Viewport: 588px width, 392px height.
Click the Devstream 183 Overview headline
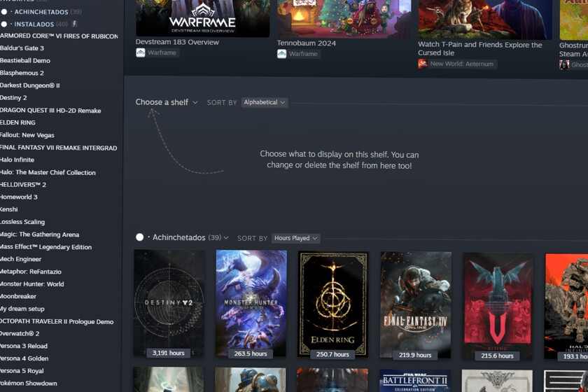tap(177, 42)
